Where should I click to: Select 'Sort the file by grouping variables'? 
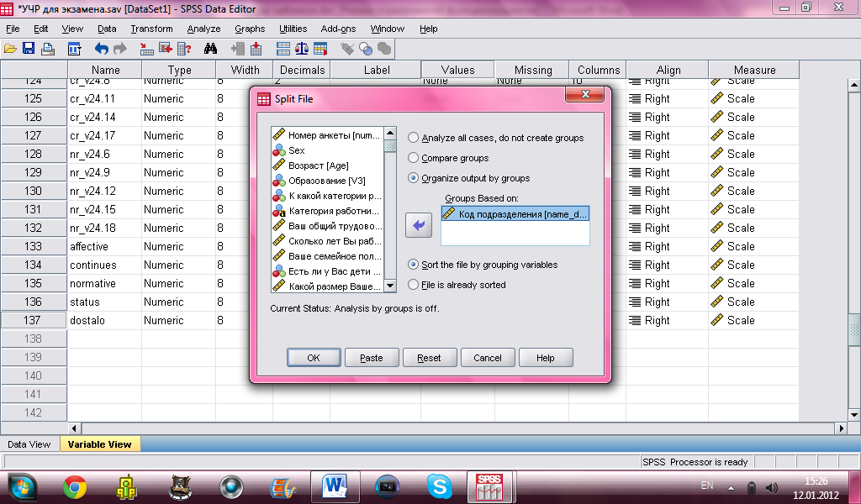click(x=483, y=265)
